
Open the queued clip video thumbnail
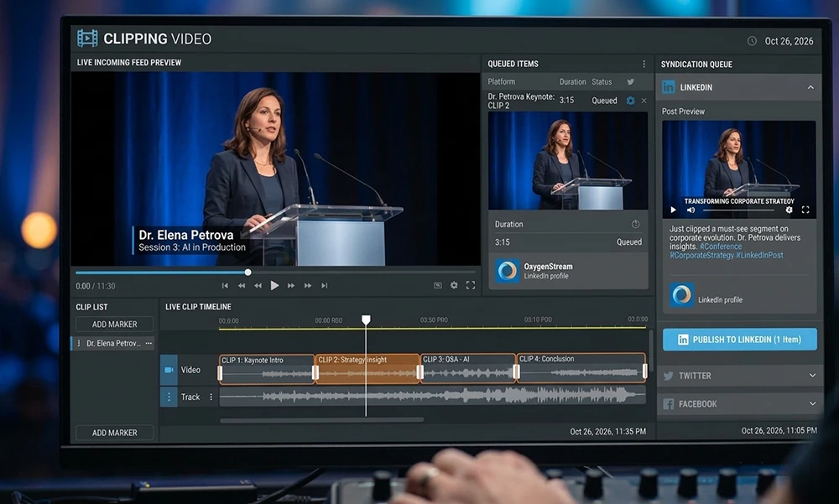(x=568, y=160)
